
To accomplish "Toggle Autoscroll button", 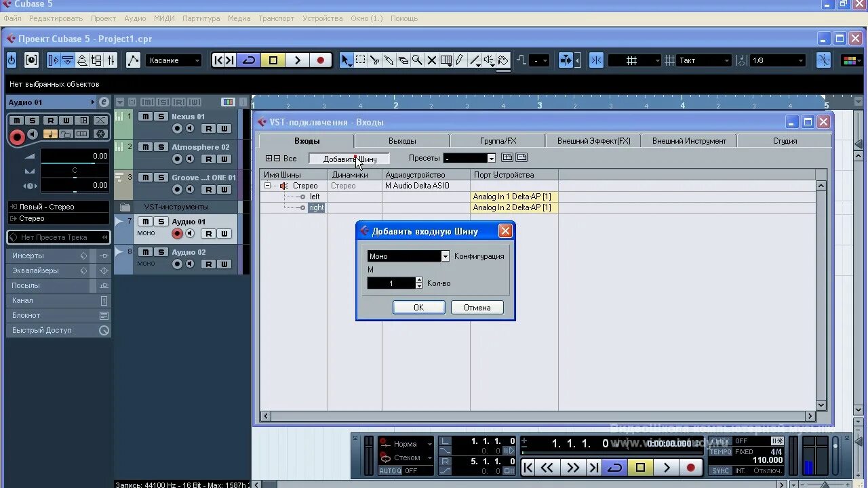I will [566, 60].
